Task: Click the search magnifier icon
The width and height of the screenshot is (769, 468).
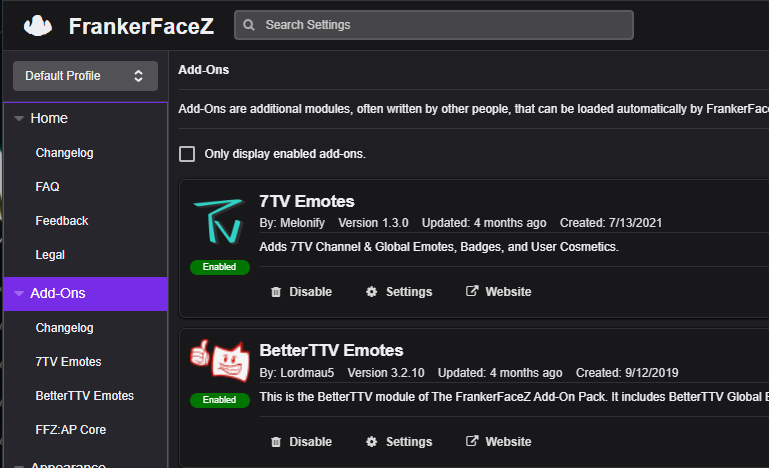Action: click(249, 25)
